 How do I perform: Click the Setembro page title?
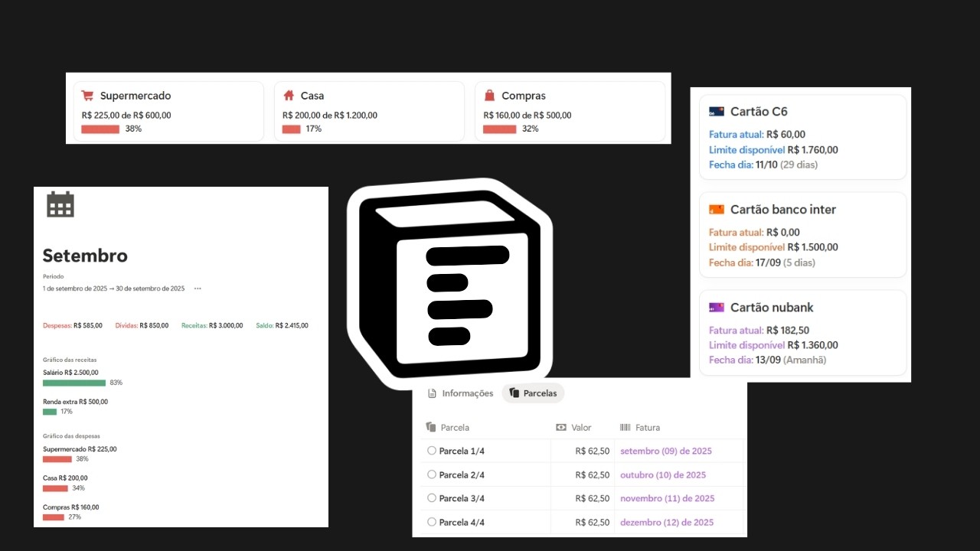[85, 256]
